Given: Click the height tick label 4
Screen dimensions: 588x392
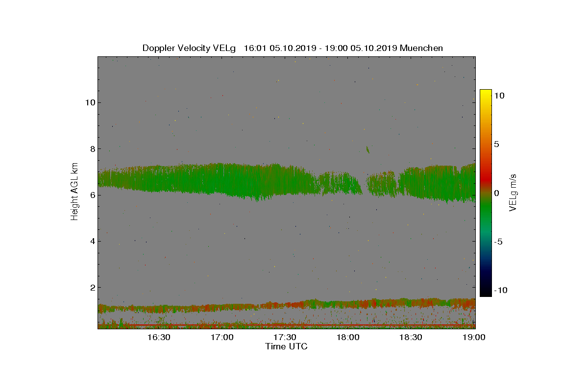Looking at the screenshot, I should click(x=92, y=241).
